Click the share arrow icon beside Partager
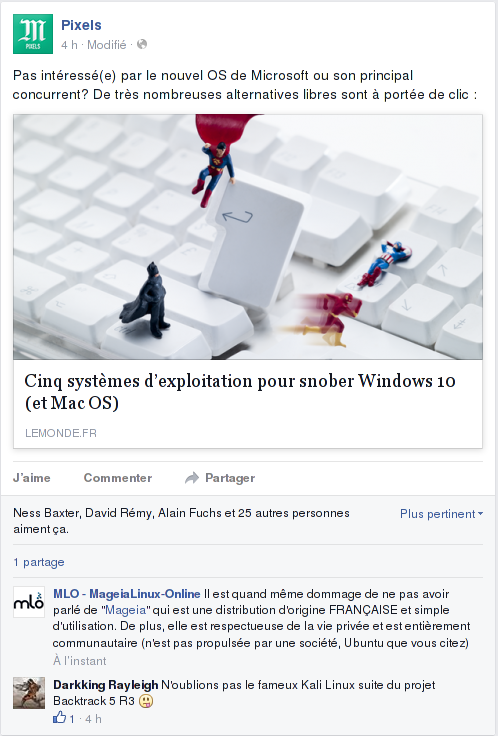 point(192,478)
